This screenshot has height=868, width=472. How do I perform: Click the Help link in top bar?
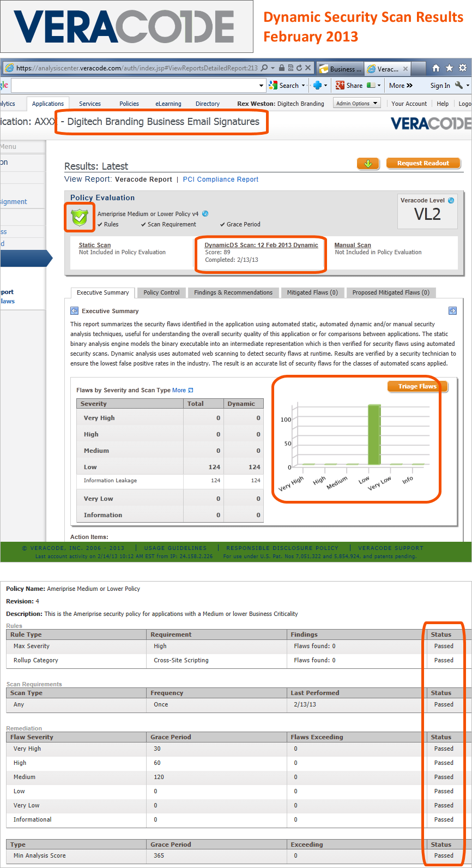click(443, 104)
